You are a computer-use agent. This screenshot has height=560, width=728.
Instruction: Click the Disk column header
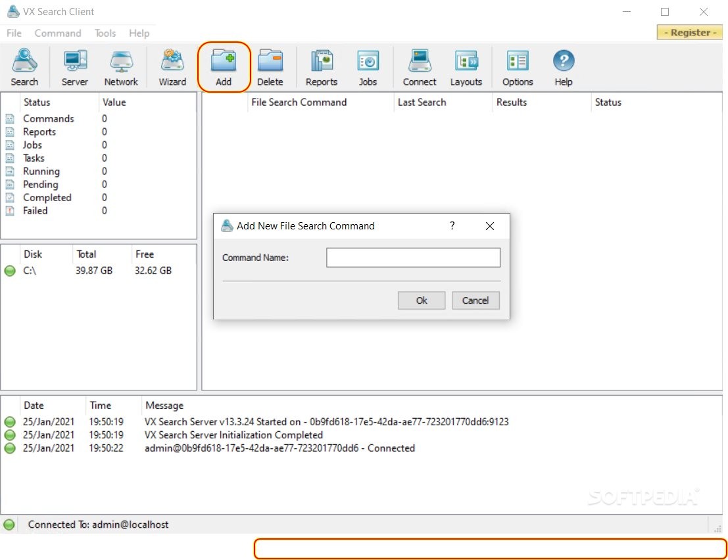point(33,254)
